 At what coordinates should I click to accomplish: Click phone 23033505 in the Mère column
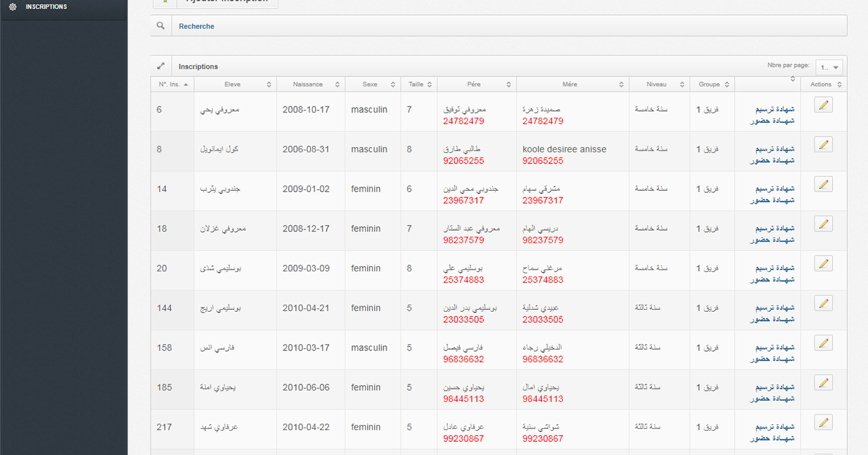point(543,320)
